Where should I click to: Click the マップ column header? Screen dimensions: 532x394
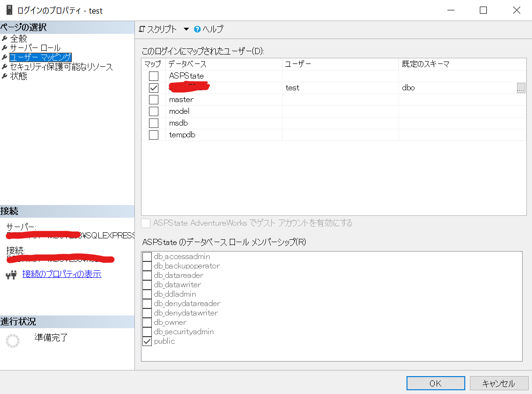click(x=153, y=64)
